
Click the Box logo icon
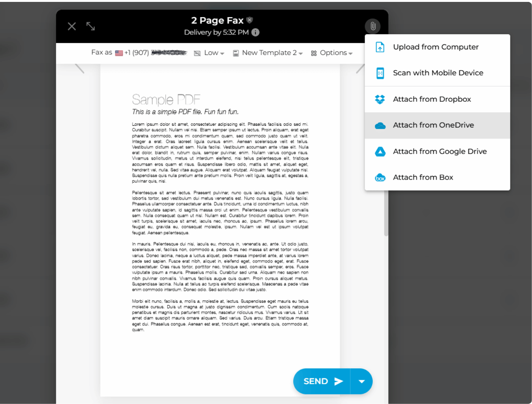pos(380,178)
